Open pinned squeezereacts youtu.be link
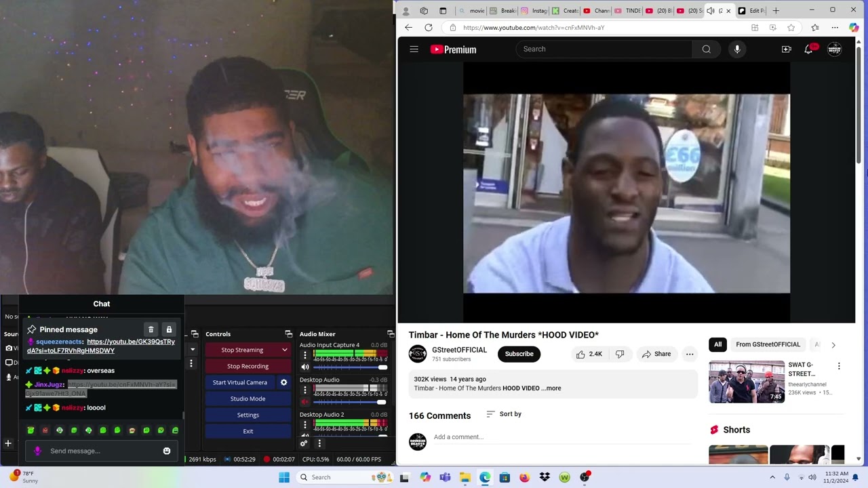The image size is (868, 488). point(101,346)
